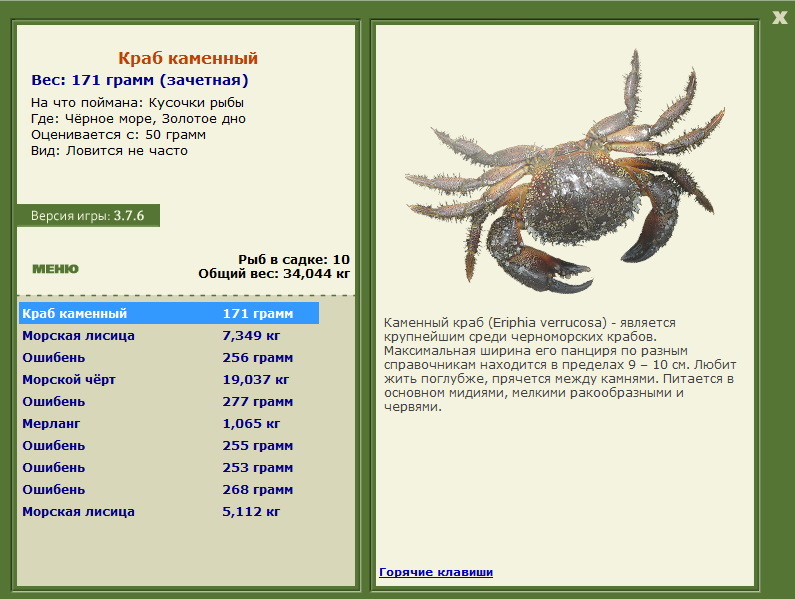
Task: Select Ошибень 255 грамм entry
Action: [x=169, y=445]
